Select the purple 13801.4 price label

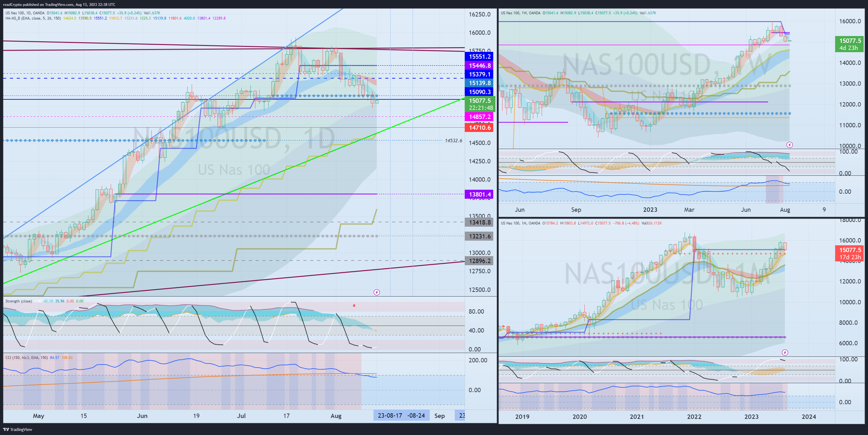pos(479,194)
